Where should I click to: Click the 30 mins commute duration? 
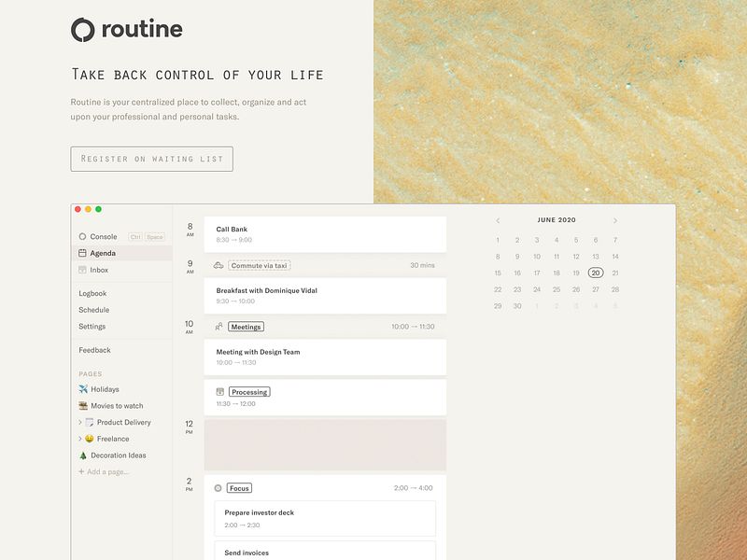tap(423, 265)
